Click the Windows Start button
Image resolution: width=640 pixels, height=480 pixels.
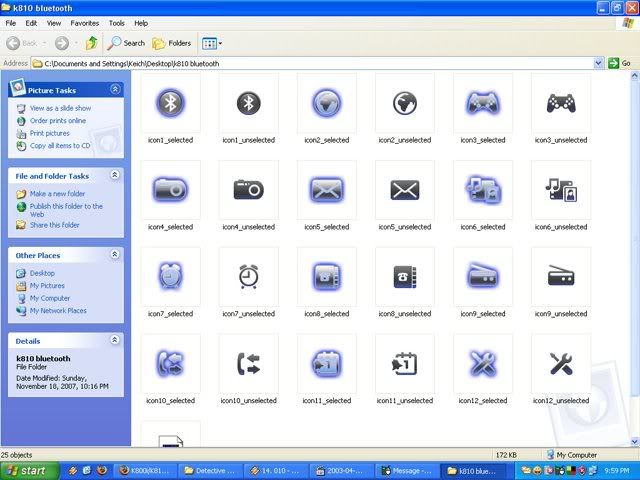click(30, 471)
